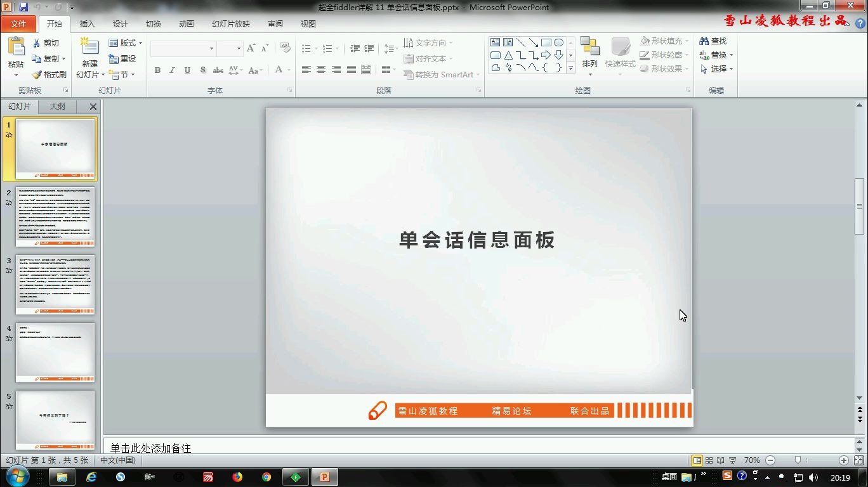Viewport: 868px width, 487px height.
Task: Fit slide to current window button
Action: [x=858, y=460]
